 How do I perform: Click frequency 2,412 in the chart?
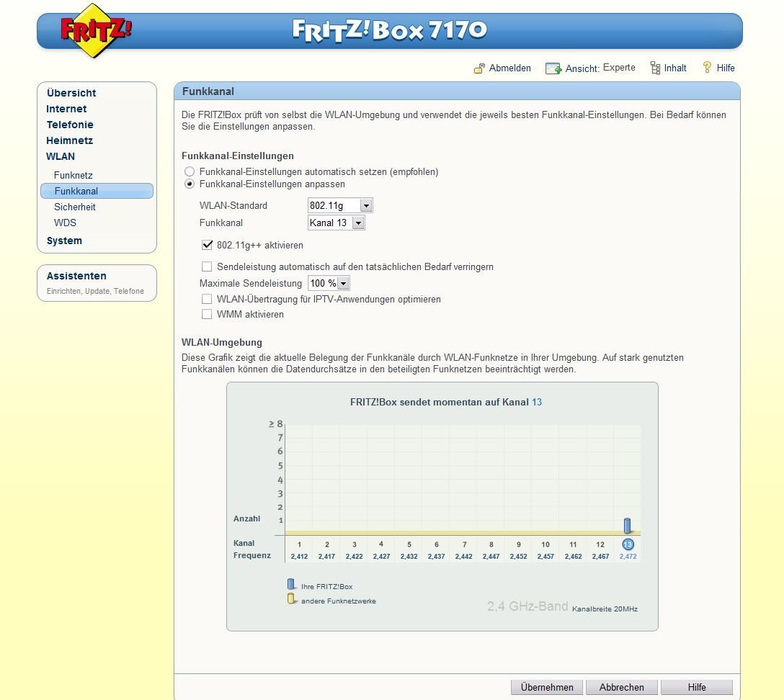(300, 556)
